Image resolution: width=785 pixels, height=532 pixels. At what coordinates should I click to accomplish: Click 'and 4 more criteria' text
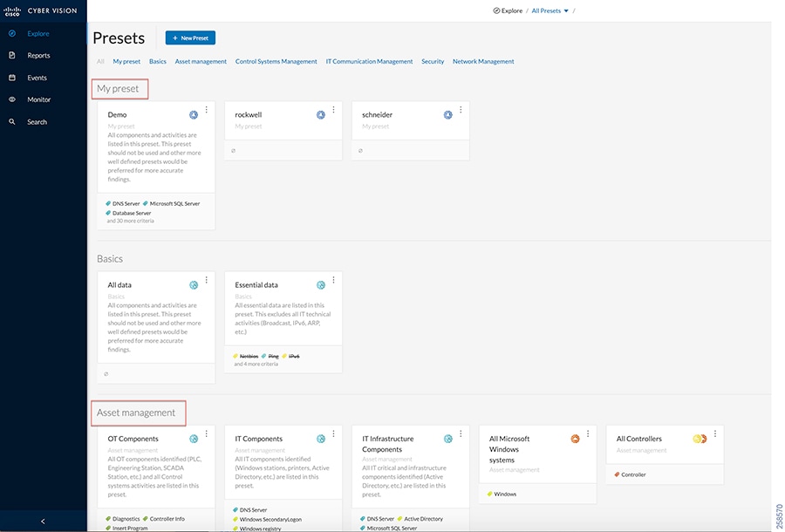(x=256, y=364)
